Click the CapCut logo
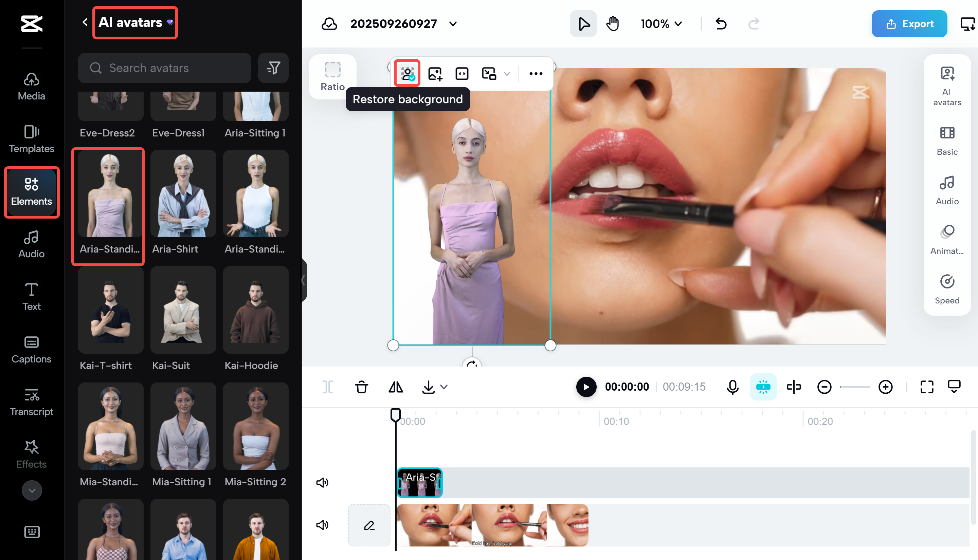Image resolution: width=978 pixels, height=560 pixels. (x=32, y=23)
